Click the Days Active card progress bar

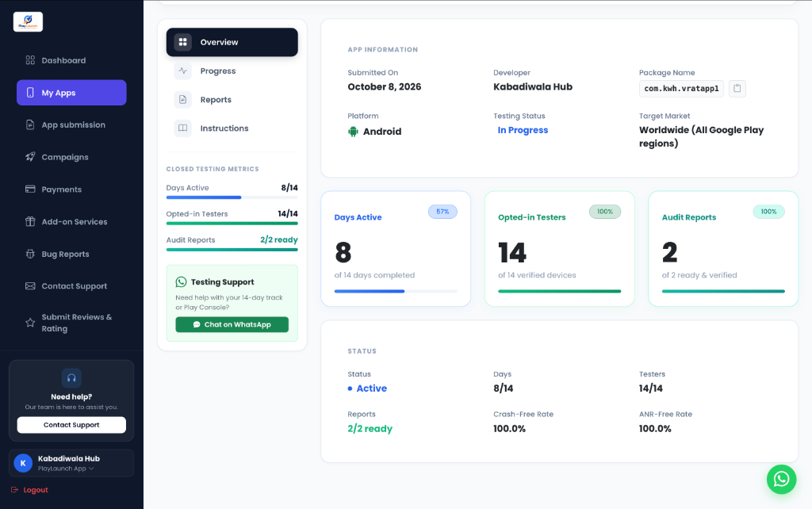click(x=396, y=291)
